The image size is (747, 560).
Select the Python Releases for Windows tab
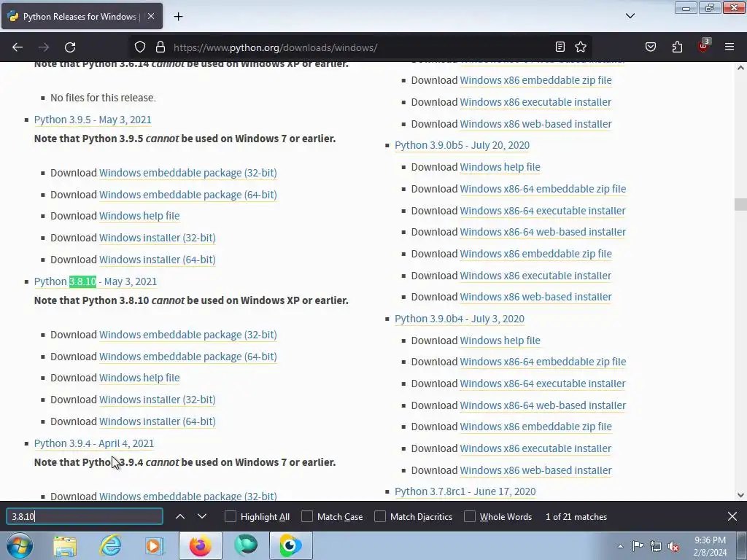pos(82,16)
